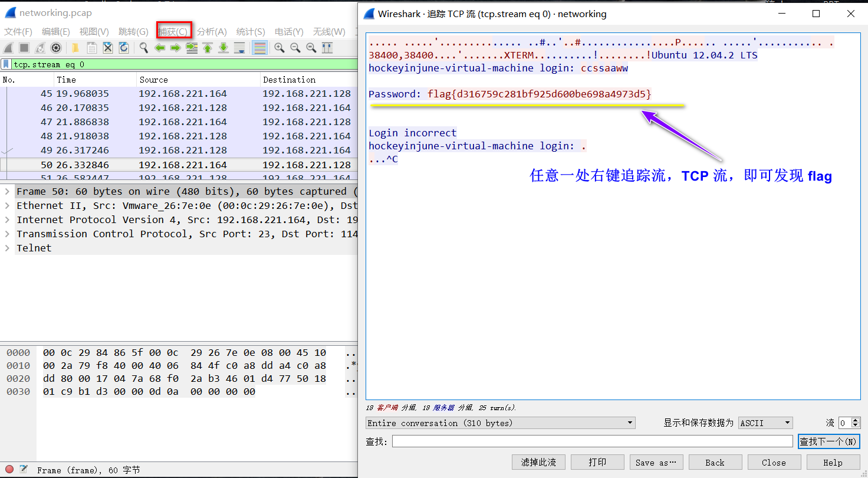Go to next packet with right arrow
The image size is (868, 478).
tap(175, 48)
